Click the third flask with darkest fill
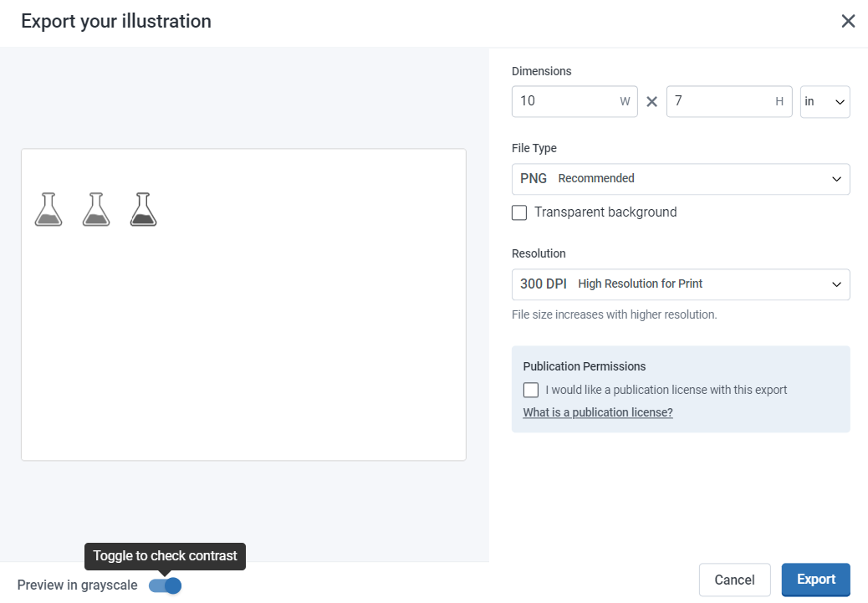 click(x=144, y=209)
